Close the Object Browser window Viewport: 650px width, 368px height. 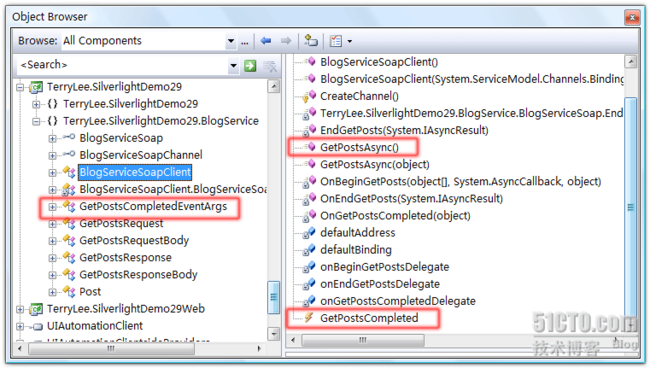[632, 17]
